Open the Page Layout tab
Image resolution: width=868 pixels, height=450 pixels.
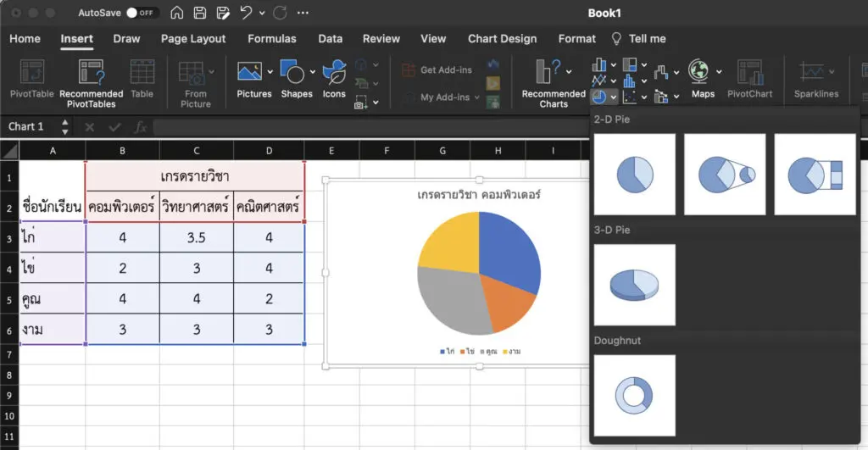[x=193, y=39]
